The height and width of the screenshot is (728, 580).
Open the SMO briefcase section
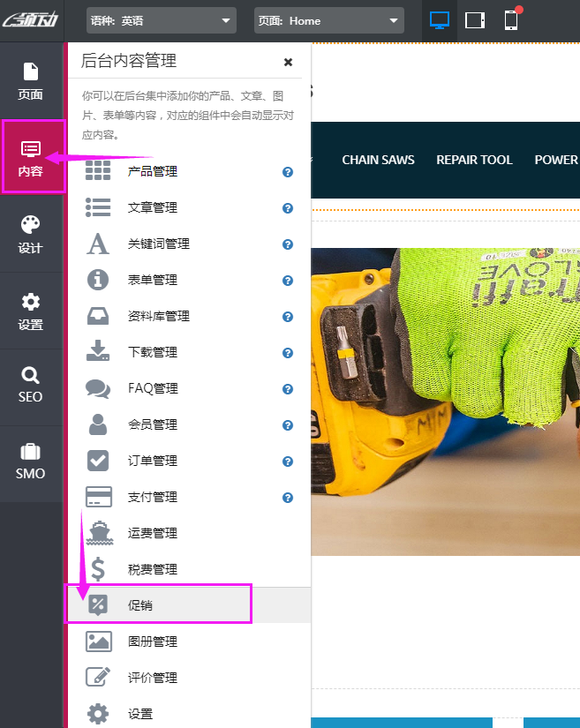click(x=31, y=462)
